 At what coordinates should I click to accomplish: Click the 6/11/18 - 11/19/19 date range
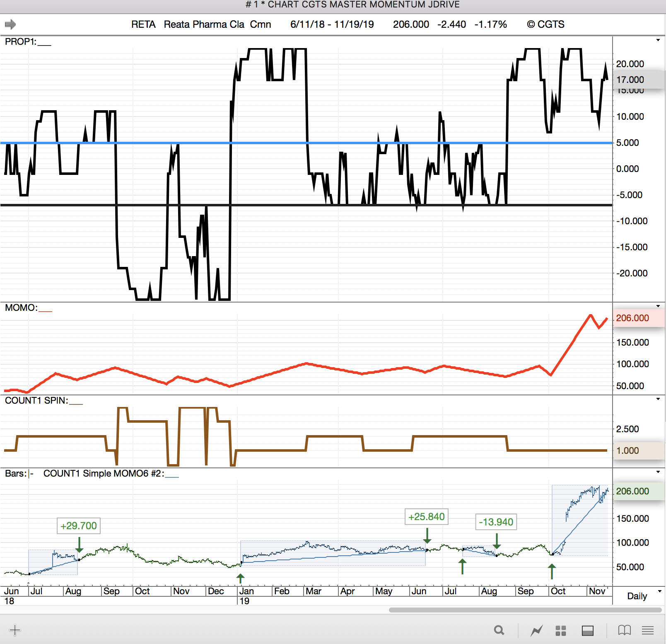pos(332,24)
